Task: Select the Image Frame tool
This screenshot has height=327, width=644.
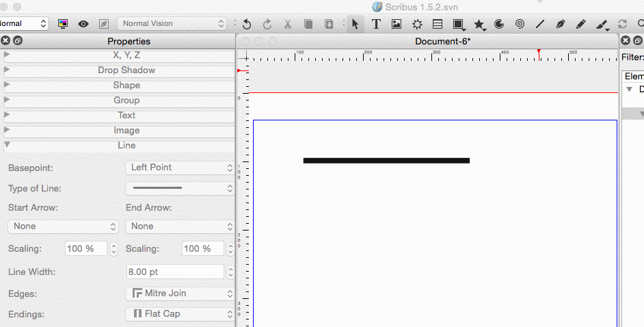Action: [x=397, y=24]
